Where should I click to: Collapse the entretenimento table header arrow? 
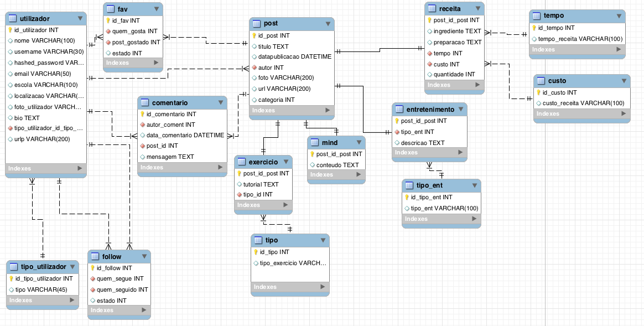(x=461, y=110)
